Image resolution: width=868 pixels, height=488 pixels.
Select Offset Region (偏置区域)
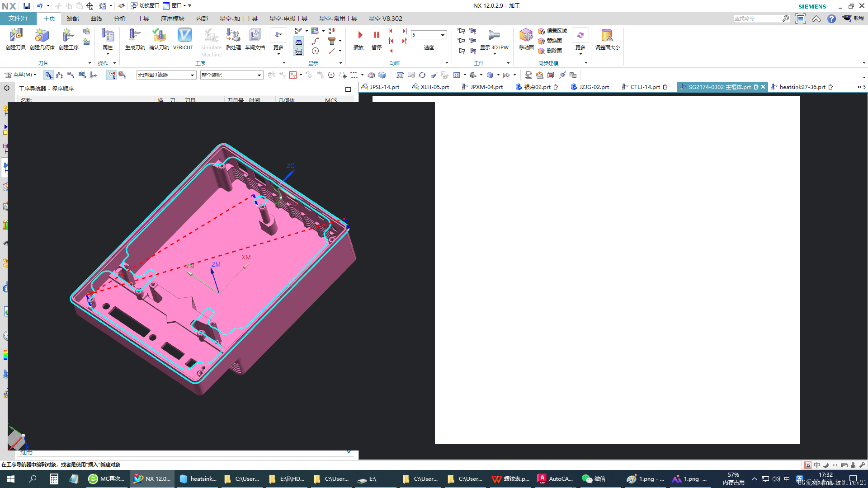[552, 31]
